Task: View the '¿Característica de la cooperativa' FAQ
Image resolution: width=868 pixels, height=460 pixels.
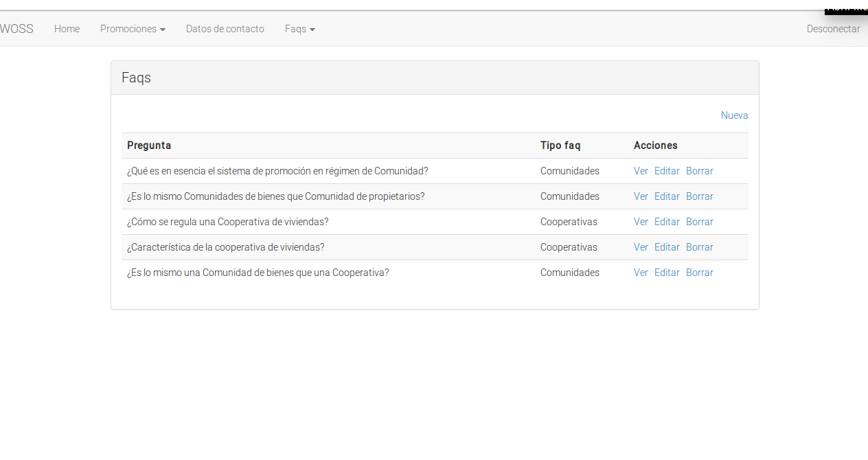Action: coord(641,247)
